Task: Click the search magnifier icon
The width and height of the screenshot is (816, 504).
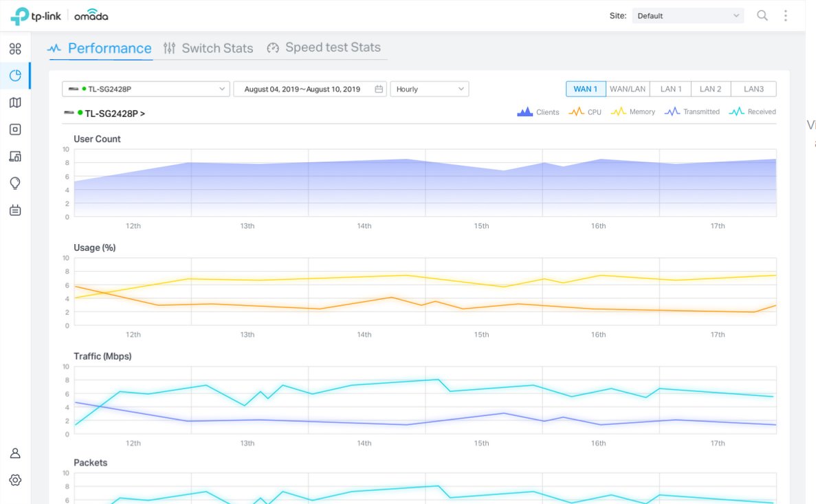Action: point(762,16)
